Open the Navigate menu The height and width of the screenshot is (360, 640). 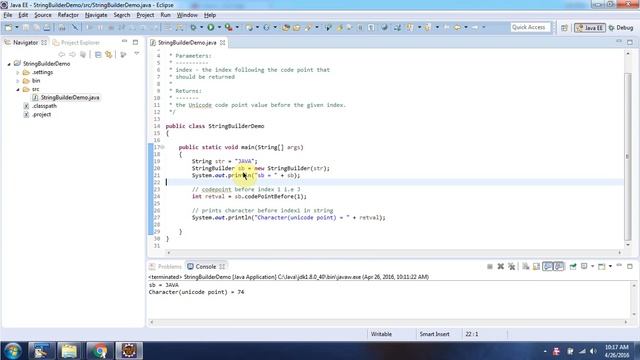(x=96, y=15)
